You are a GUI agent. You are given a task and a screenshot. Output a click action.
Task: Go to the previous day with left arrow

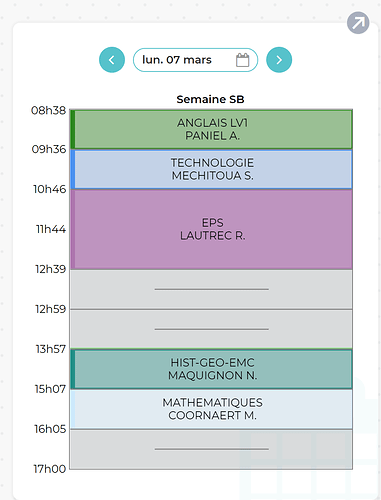[x=112, y=60]
